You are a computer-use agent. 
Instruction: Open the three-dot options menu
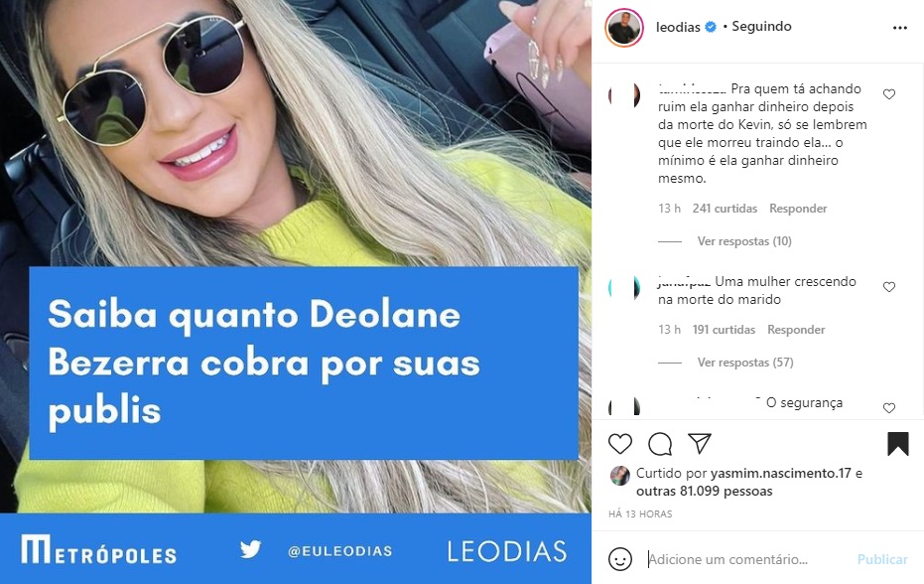(900, 28)
